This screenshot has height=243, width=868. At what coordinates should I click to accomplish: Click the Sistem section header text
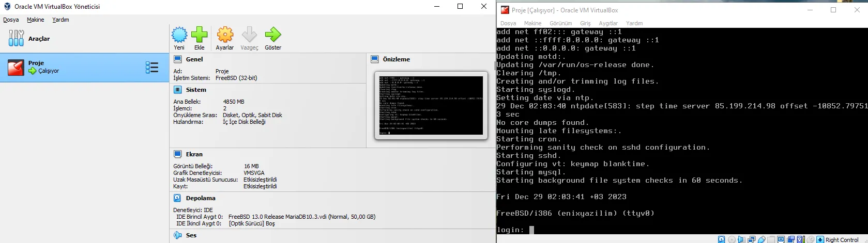[x=196, y=90]
